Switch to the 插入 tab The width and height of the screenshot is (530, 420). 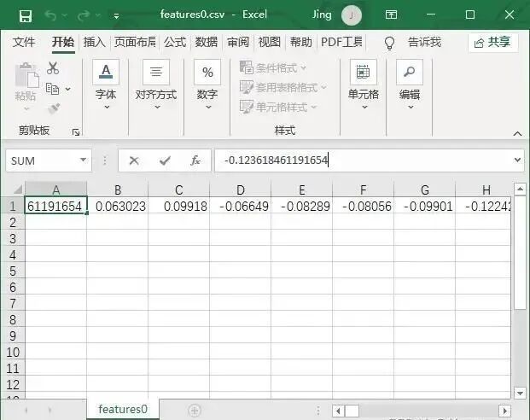(x=94, y=43)
